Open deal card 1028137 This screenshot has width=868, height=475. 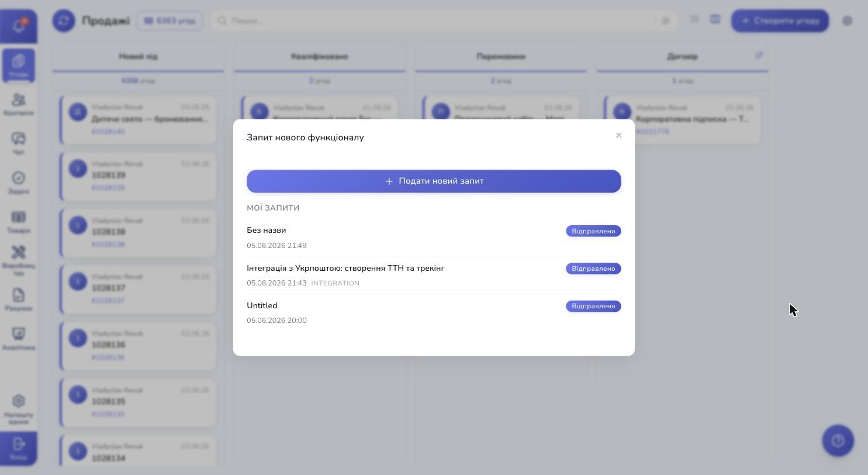point(138,290)
